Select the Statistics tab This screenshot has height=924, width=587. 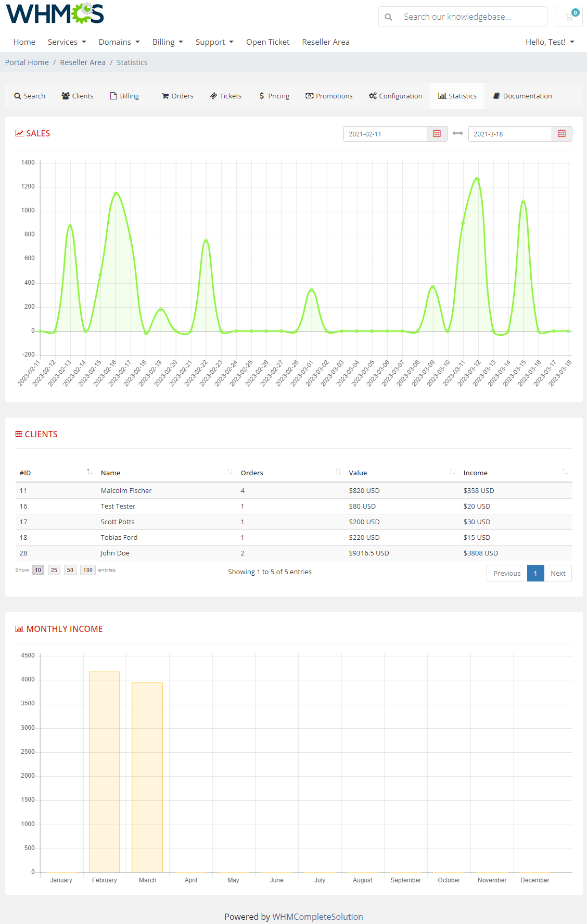tap(457, 96)
